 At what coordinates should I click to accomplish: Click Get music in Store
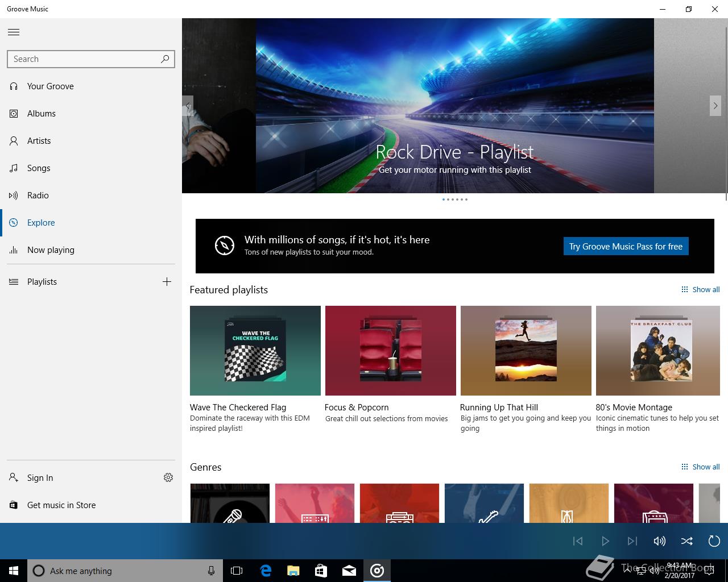[x=91, y=505]
